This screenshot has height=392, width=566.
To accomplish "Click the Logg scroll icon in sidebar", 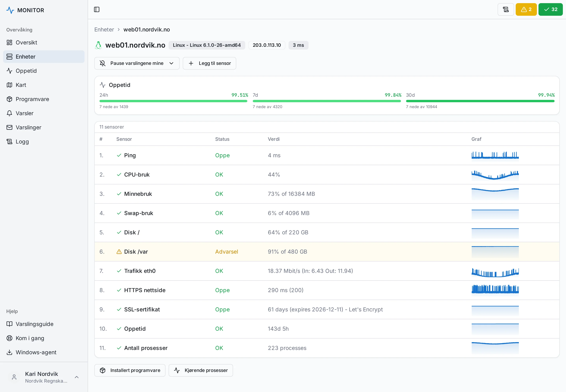I will coord(9,142).
